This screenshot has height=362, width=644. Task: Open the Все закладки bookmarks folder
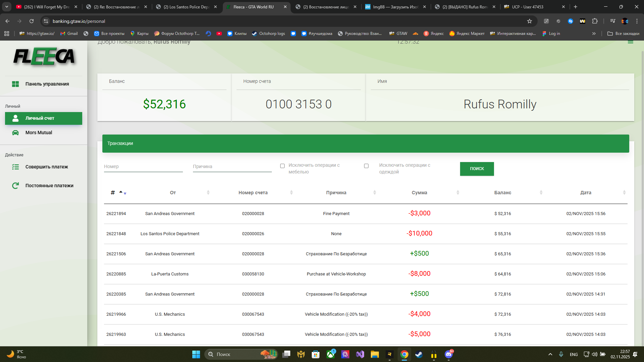point(623,34)
